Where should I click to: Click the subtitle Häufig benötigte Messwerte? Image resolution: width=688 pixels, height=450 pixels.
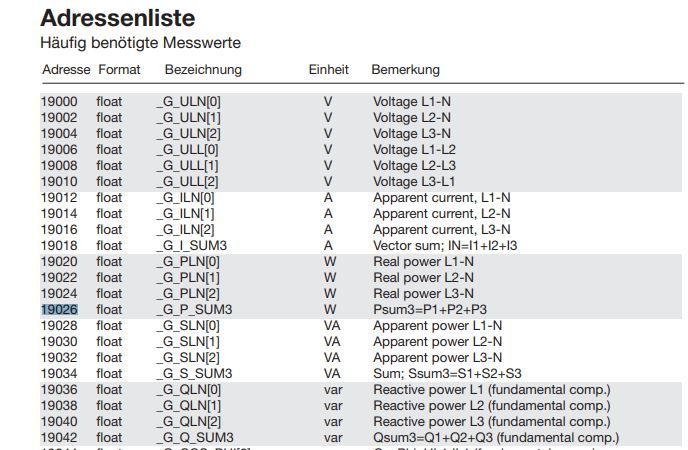(x=140, y=43)
